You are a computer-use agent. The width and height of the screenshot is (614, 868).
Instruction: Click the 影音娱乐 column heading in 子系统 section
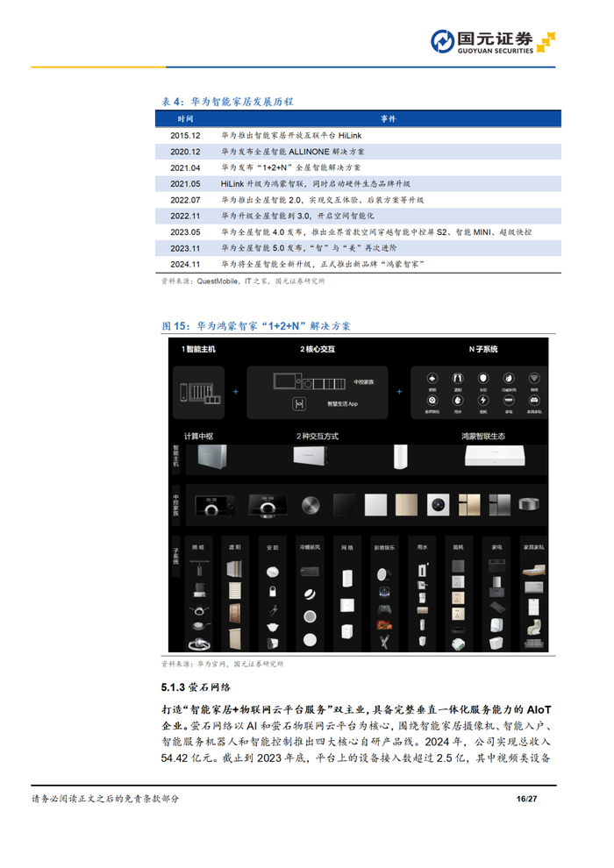coord(384,547)
